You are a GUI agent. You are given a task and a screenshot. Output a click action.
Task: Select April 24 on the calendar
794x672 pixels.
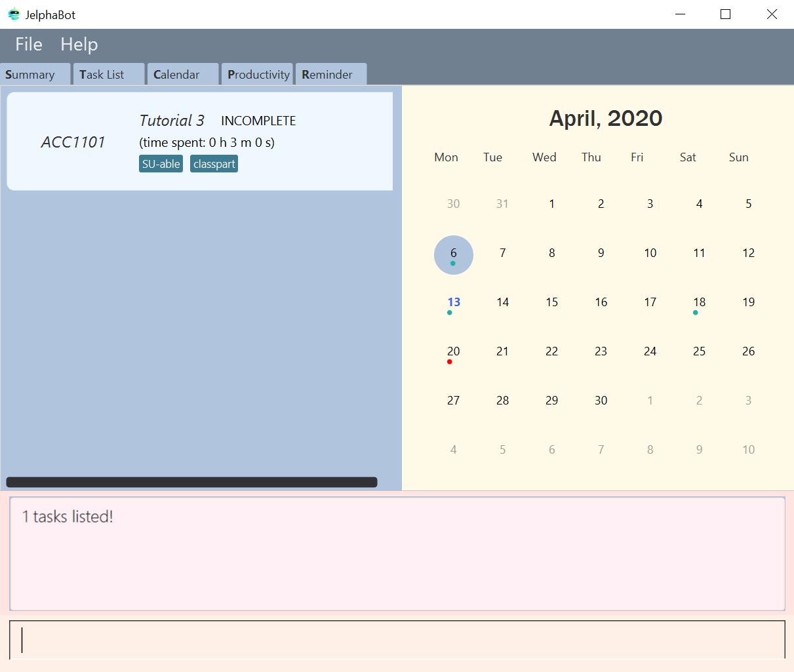click(650, 351)
